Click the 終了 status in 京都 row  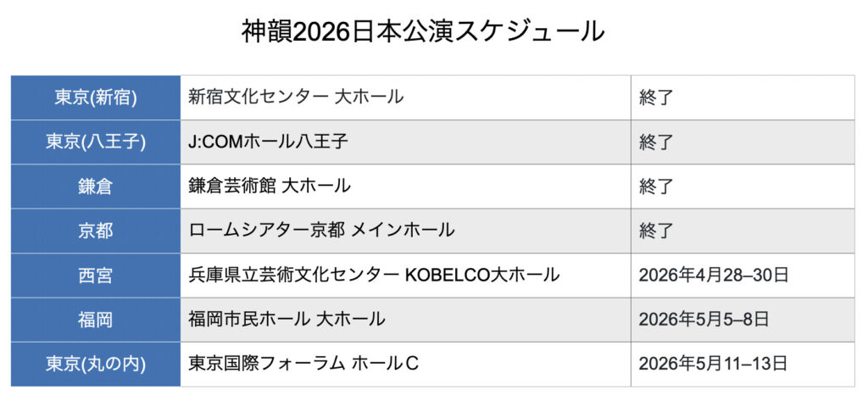point(656,231)
